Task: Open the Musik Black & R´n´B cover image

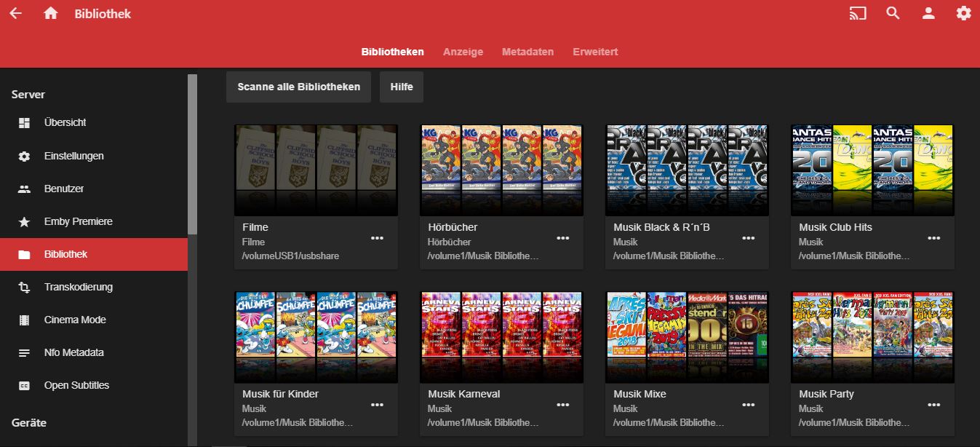Action: (687, 170)
